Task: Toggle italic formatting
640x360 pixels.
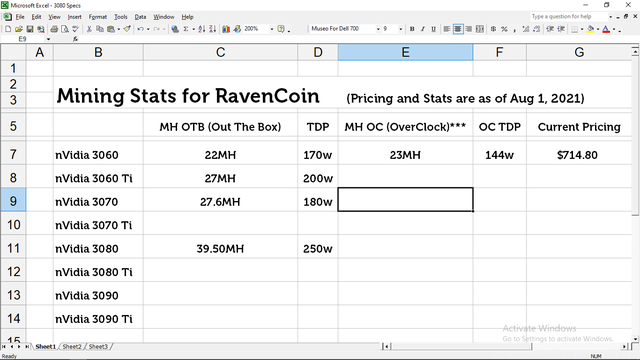Action: point(423,29)
